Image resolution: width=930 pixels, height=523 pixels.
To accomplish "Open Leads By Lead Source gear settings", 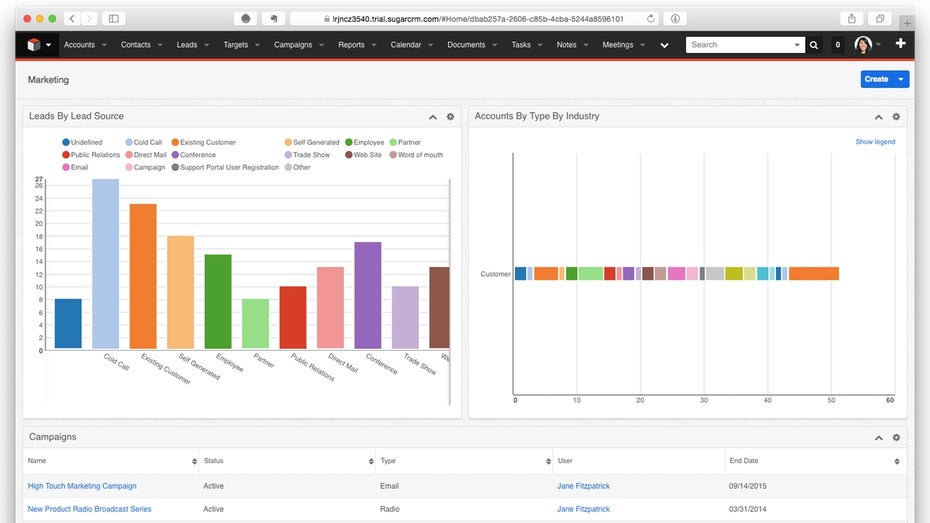I will [450, 117].
